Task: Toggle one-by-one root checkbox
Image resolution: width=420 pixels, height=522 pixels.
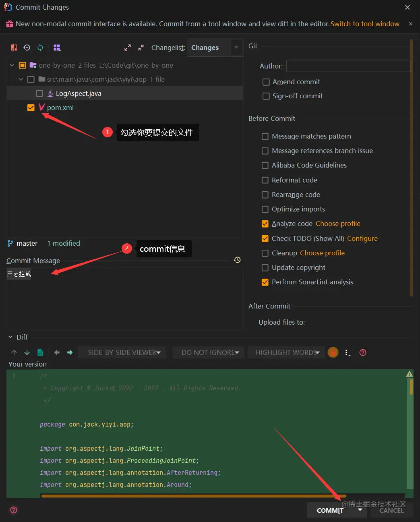Action: coord(23,65)
